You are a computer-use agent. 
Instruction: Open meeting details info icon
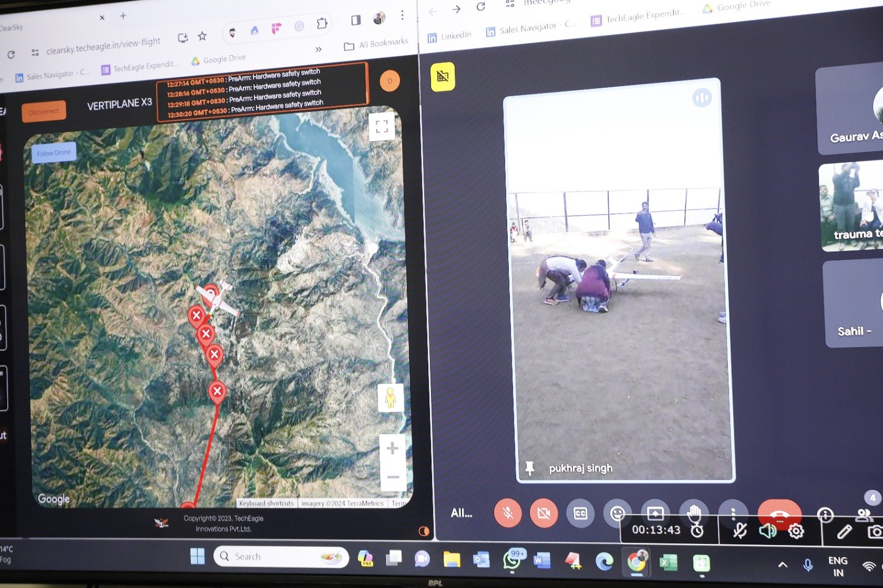[825, 515]
